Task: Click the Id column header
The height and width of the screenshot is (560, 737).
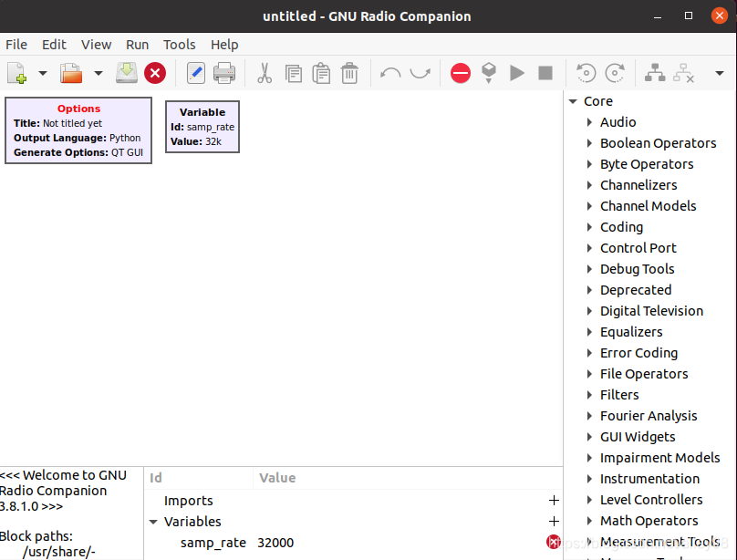Action: click(198, 478)
